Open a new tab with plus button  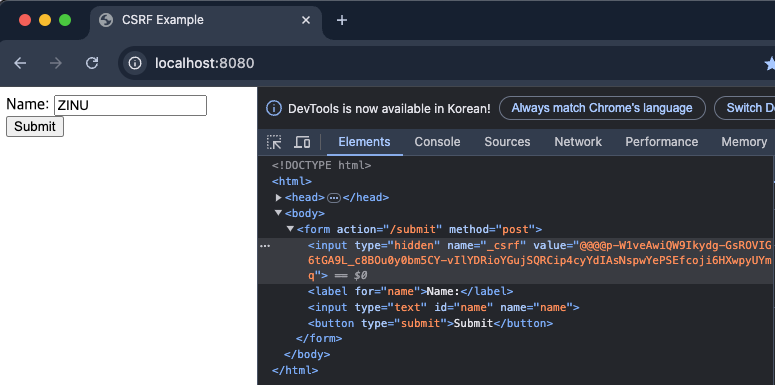point(342,20)
